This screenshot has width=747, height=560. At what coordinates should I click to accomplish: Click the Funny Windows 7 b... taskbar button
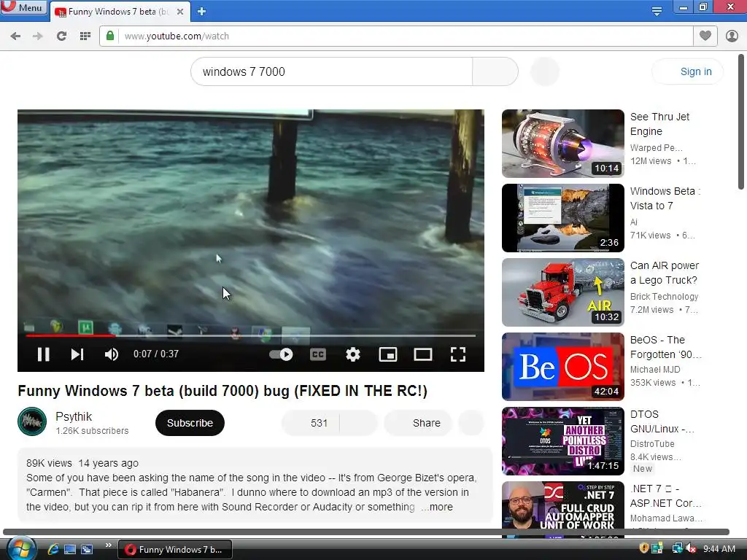(174, 549)
